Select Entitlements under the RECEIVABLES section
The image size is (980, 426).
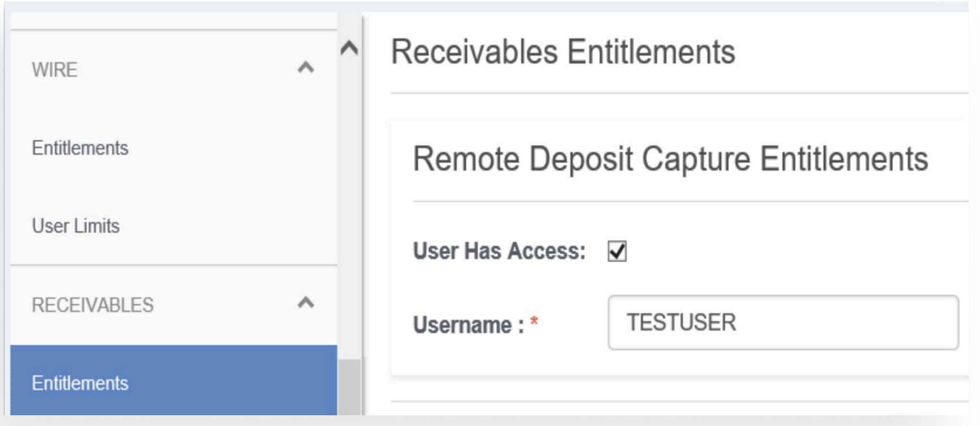pos(80,383)
